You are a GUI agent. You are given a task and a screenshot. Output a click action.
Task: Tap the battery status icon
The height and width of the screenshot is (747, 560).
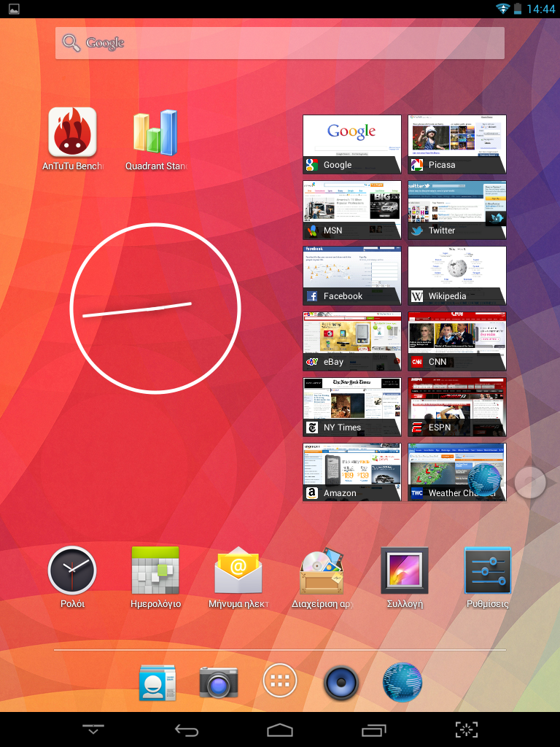click(518, 8)
